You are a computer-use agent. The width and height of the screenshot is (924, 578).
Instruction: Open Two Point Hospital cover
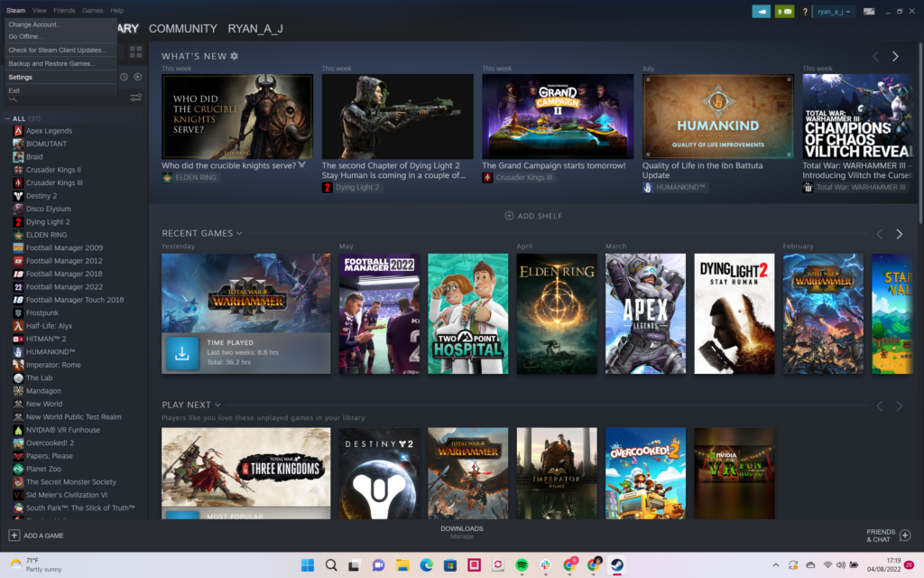(468, 313)
